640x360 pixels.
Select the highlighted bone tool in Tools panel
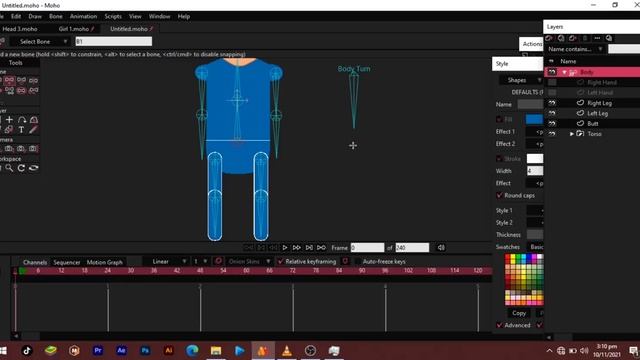point(9,80)
